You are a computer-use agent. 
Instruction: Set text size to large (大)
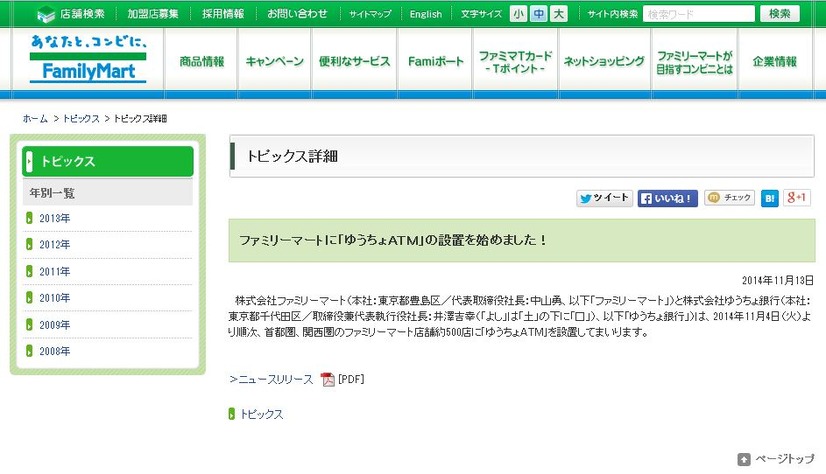click(x=558, y=14)
